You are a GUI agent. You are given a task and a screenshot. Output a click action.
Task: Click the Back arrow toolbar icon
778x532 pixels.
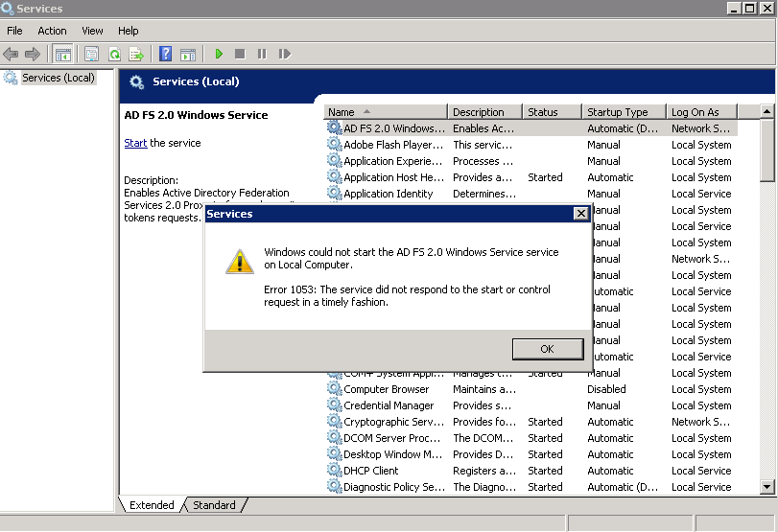tap(11, 54)
